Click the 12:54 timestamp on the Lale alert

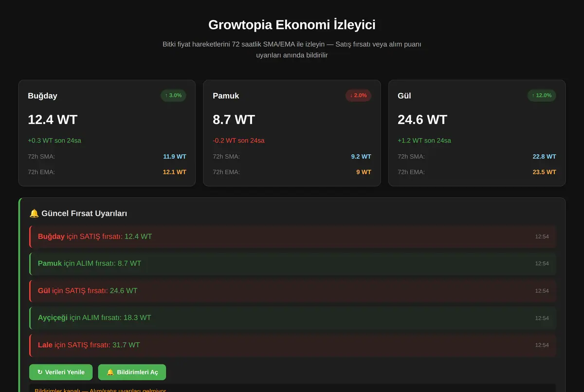tap(542, 345)
